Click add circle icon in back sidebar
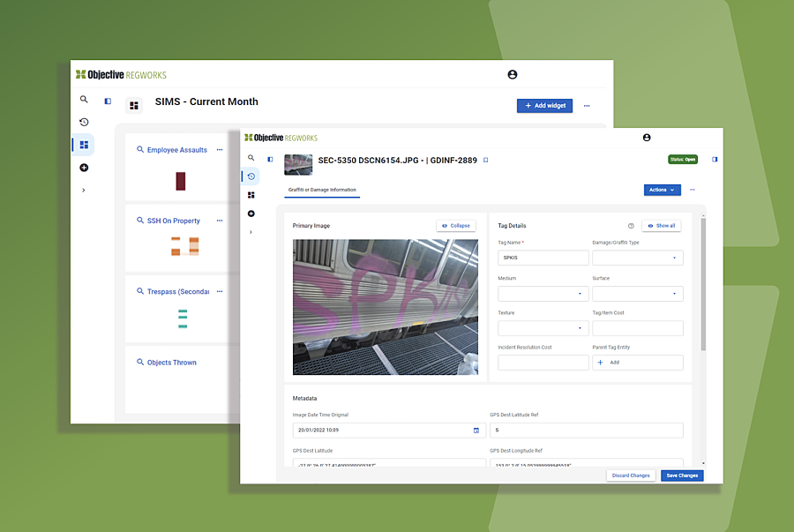 point(84,168)
